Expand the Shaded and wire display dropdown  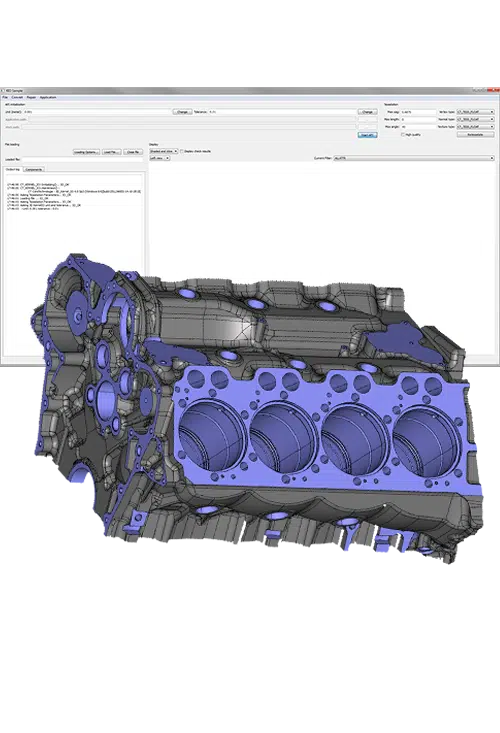click(164, 151)
